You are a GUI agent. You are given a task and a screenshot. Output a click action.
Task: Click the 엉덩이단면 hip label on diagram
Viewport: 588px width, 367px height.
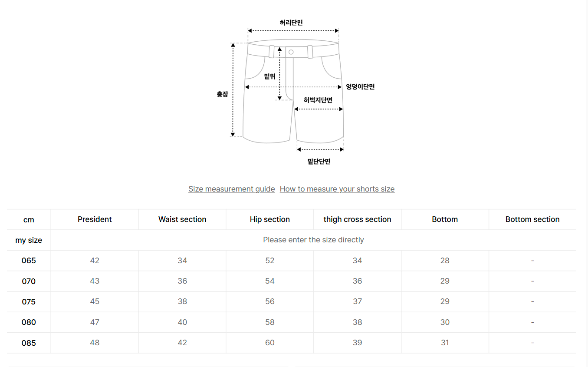click(x=360, y=87)
